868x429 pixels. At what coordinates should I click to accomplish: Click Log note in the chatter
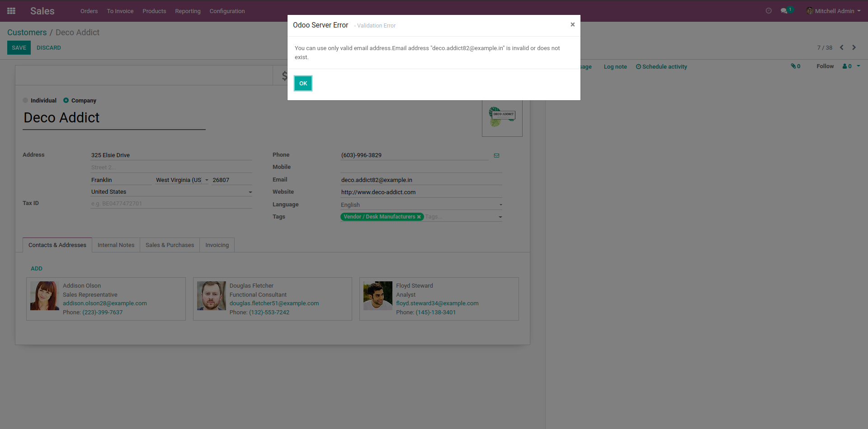click(615, 66)
